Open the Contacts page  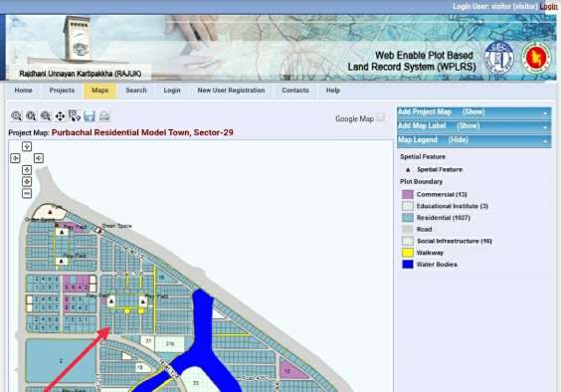point(295,91)
